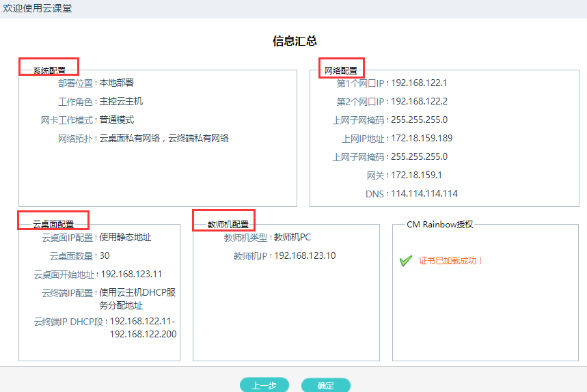
Task: Click the 主控云主机 work role value
Action: 121,102
